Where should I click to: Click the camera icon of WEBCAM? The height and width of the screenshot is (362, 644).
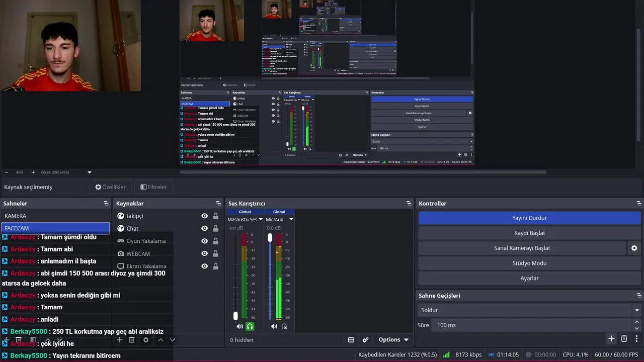(121, 253)
